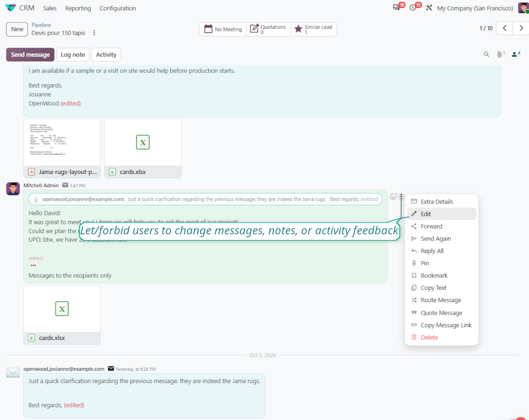Click the Send message button
The image size is (529, 420).
coord(30,55)
